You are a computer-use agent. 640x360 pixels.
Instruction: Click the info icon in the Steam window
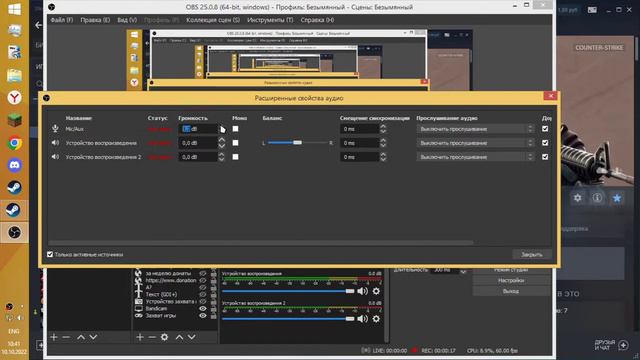(597, 198)
